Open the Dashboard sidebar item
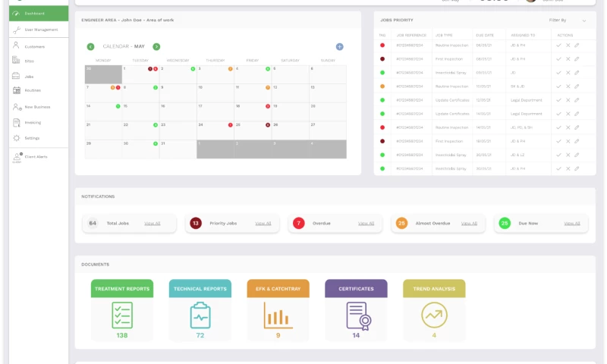Image resolution: width=607 pixels, height=364 pixels. 39,14
